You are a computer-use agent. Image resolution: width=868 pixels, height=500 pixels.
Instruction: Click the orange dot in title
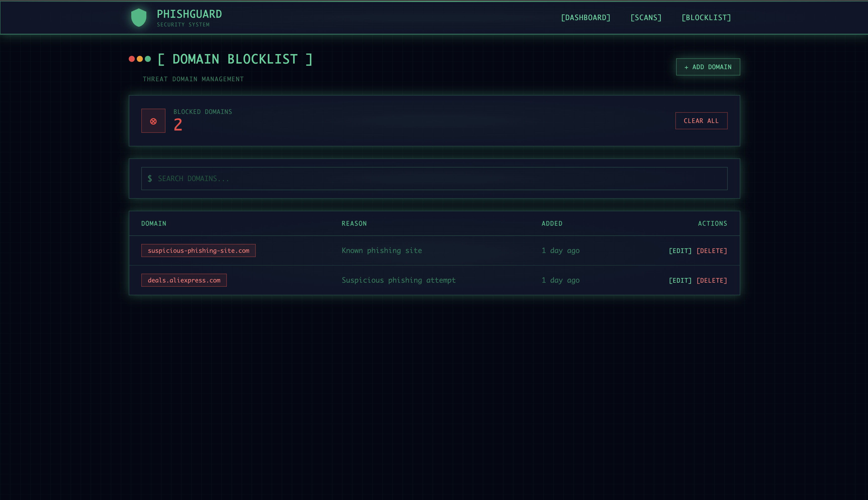[x=140, y=59]
